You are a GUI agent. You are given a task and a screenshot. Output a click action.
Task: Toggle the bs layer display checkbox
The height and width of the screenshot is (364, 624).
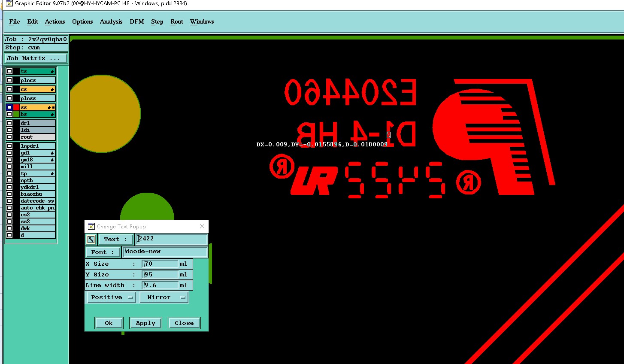(9, 114)
